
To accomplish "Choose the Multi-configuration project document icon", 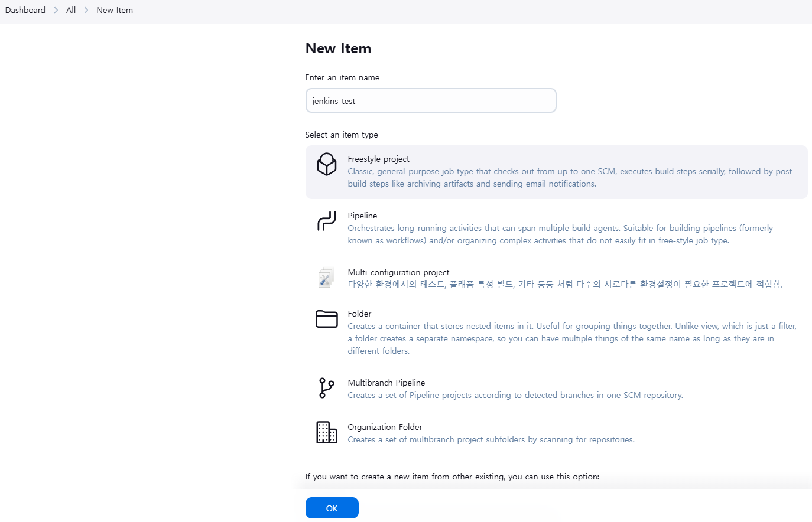I will [327, 277].
